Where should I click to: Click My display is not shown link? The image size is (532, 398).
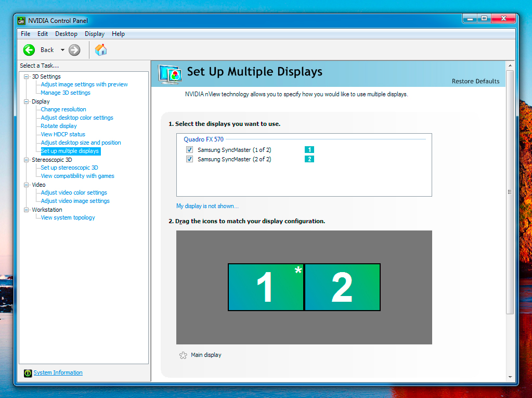point(207,206)
